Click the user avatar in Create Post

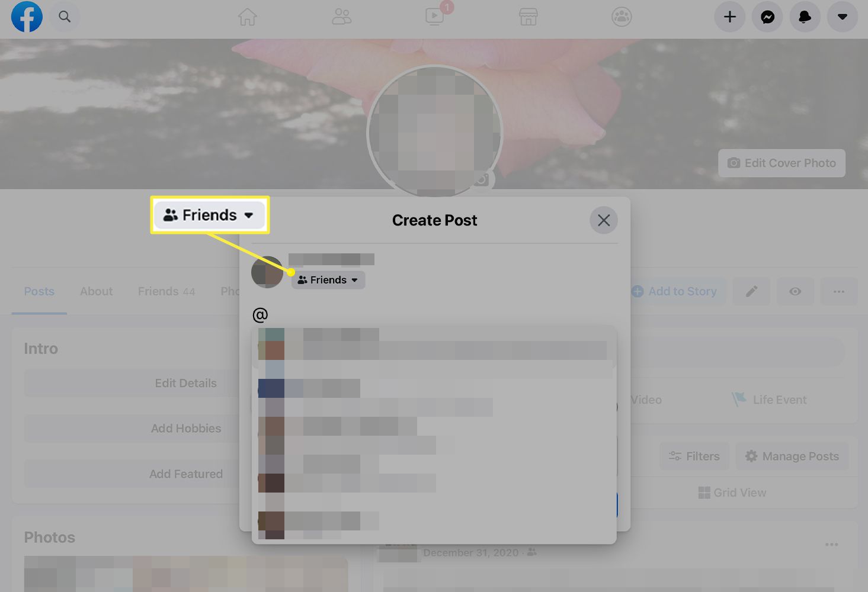[267, 272]
